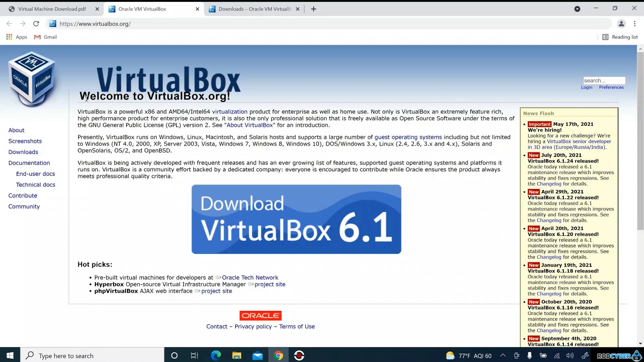Open the Apps shortcut on the bookmarks bar

click(16, 37)
